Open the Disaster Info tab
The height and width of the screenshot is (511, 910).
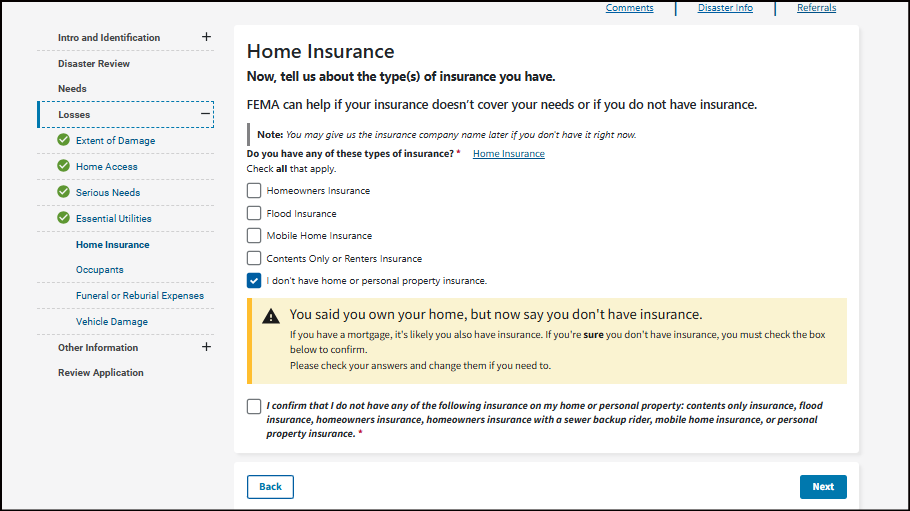point(725,8)
